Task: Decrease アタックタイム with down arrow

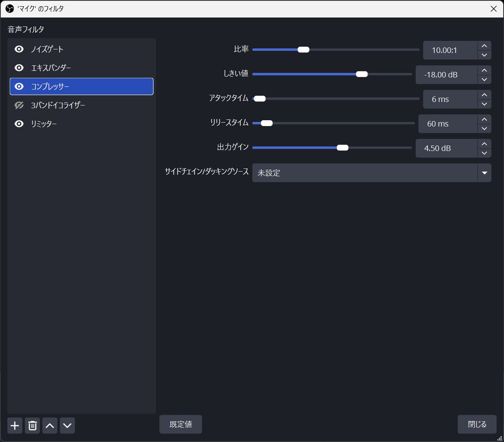Action: click(x=484, y=104)
